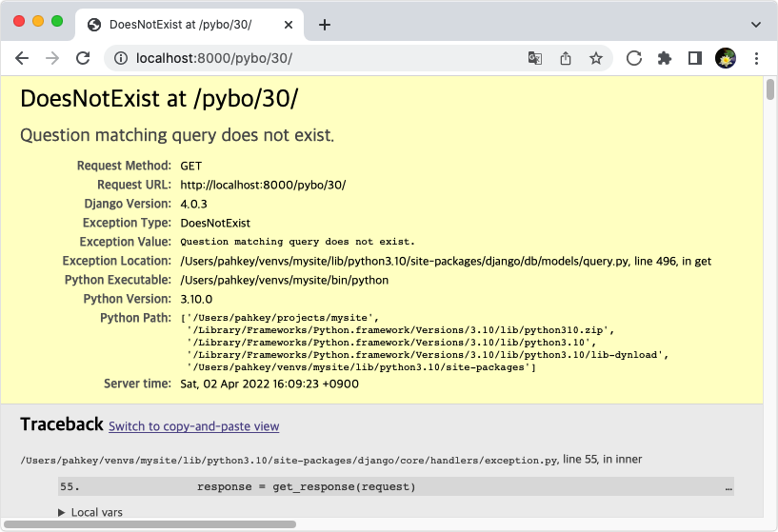Click the Traceback section heading
The height and width of the screenshot is (532, 778).
pyautogui.click(x=62, y=424)
